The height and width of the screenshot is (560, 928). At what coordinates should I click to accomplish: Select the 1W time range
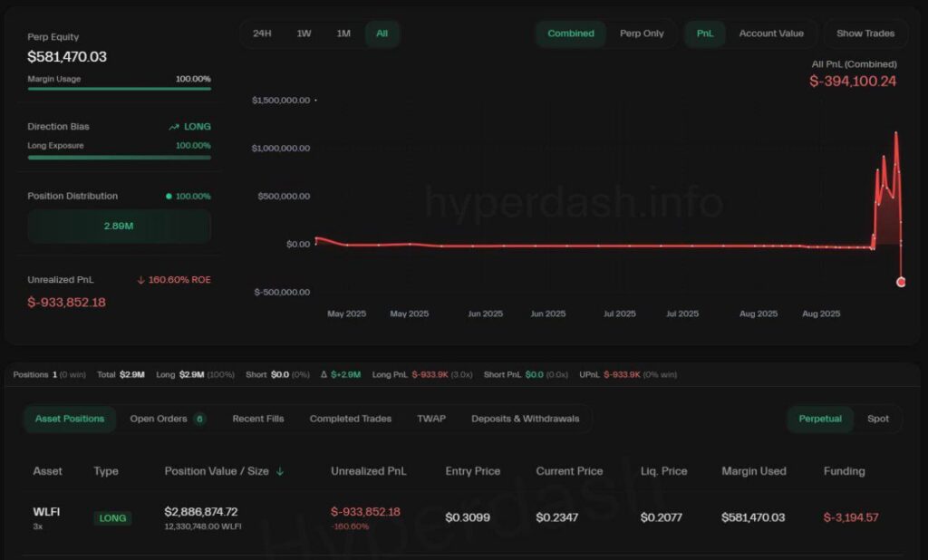(304, 33)
